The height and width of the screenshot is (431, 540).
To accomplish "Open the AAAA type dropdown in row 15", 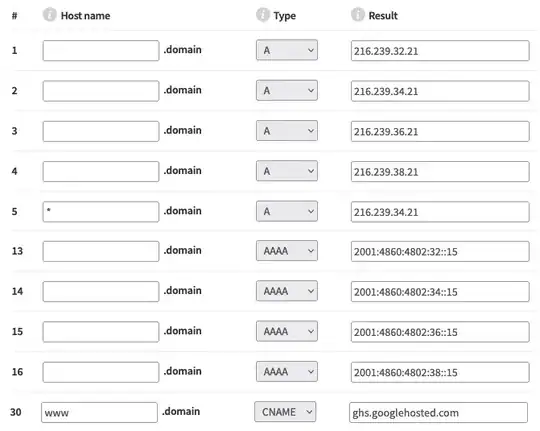I will pyautogui.click(x=287, y=331).
